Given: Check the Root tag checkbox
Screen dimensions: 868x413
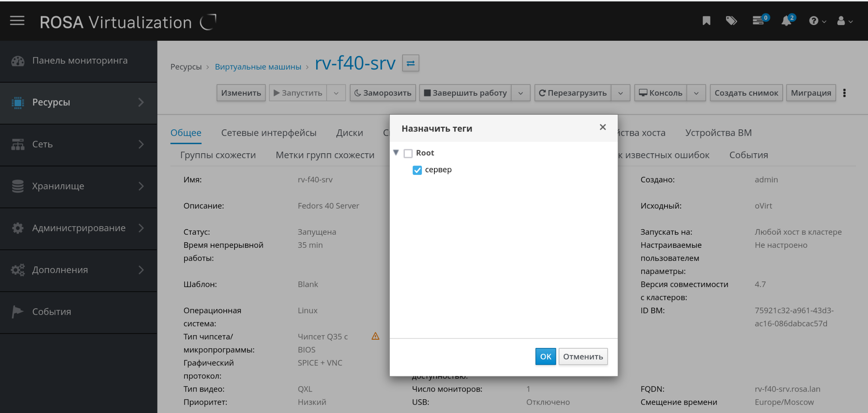Looking at the screenshot, I should tap(408, 153).
